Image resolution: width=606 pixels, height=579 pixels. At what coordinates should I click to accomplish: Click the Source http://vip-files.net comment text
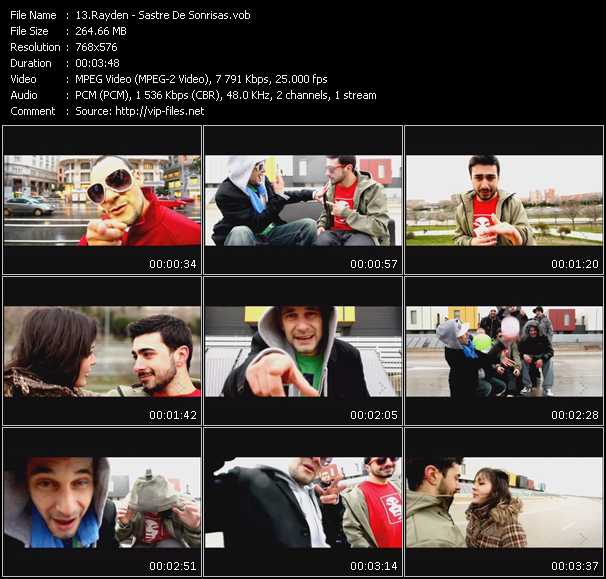(140, 111)
